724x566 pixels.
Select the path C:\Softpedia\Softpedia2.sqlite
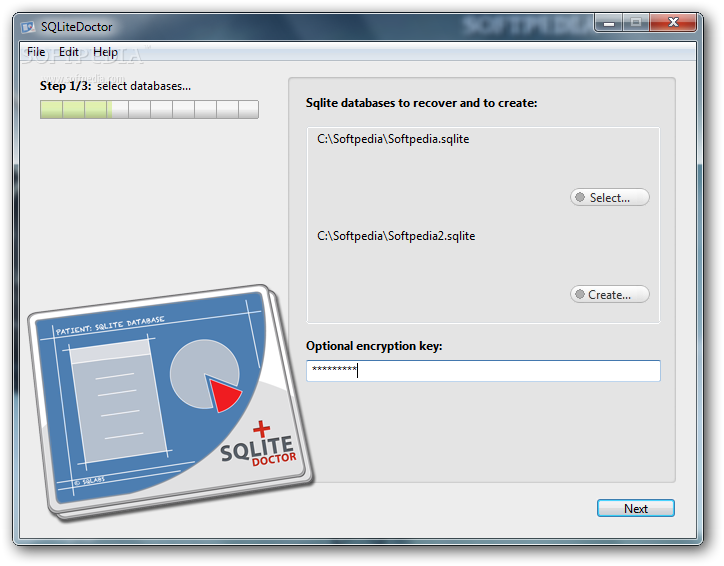click(396, 236)
